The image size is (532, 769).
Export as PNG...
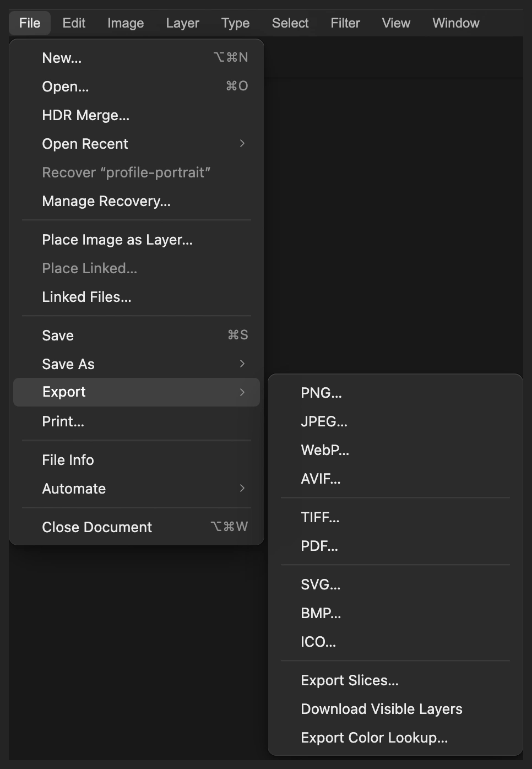click(x=395, y=393)
